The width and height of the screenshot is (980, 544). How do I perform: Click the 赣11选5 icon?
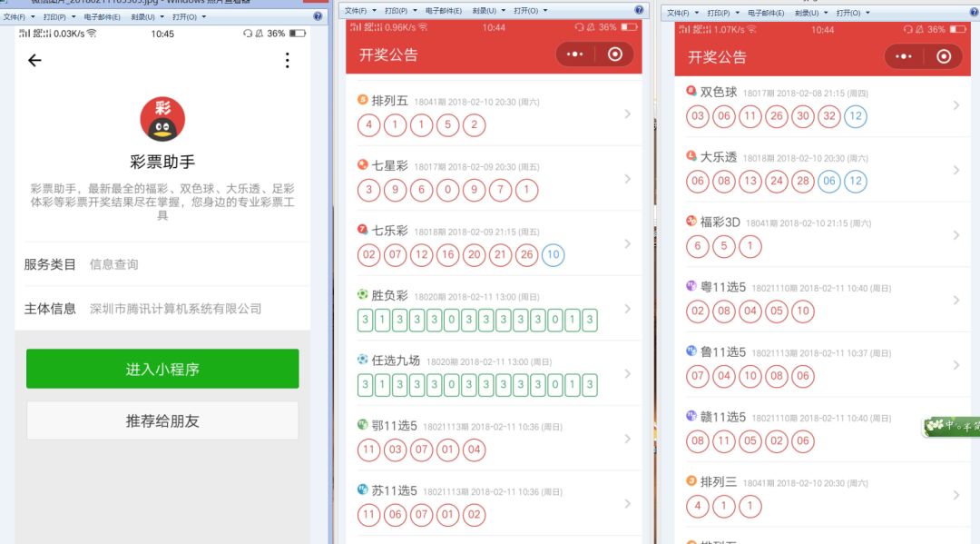[691, 416]
